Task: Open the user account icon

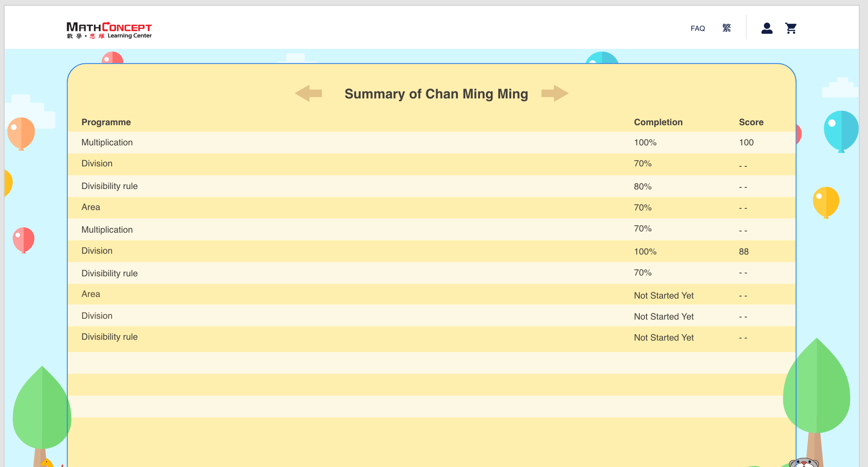Action: coord(766,28)
